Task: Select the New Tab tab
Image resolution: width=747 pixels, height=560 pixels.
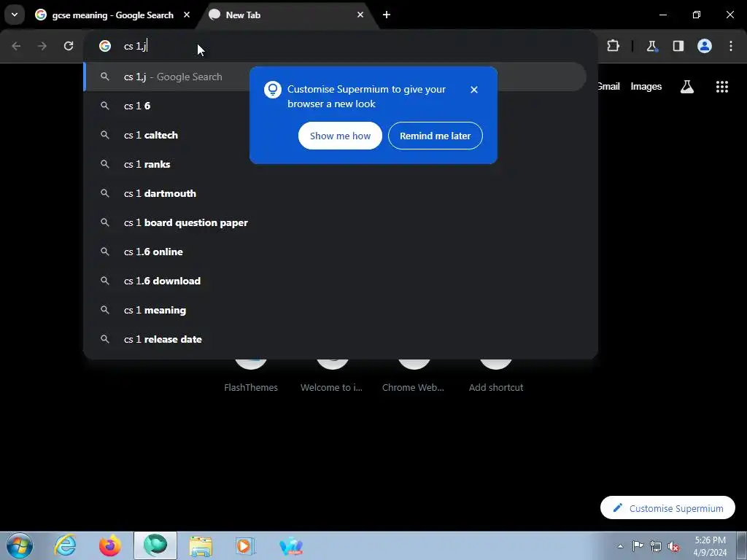Action: tap(287, 15)
